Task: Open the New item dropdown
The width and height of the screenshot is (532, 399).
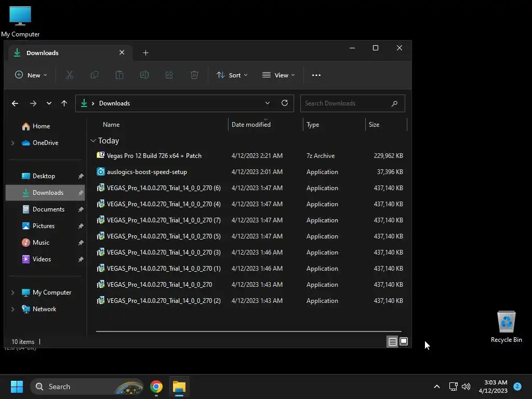Action: click(x=31, y=75)
